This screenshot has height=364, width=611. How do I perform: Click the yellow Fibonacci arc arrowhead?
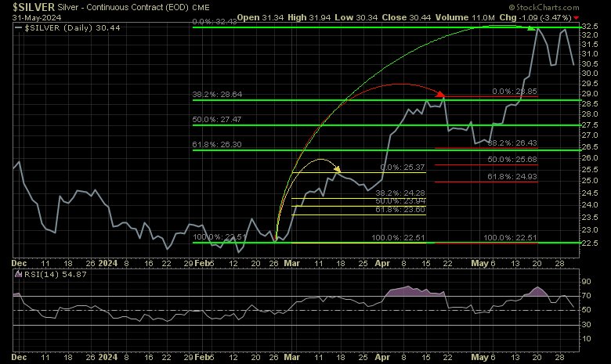pos(337,168)
